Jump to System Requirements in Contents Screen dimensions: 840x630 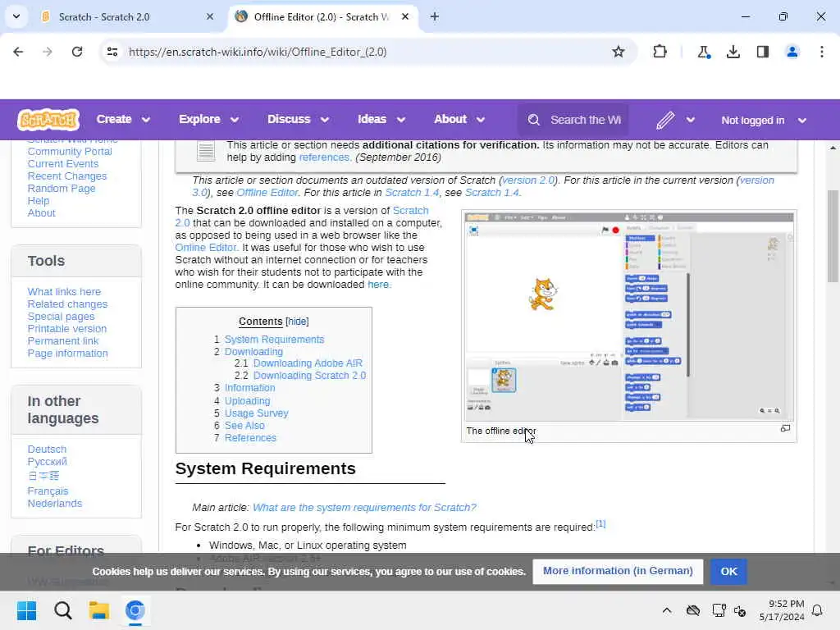(x=274, y=340)
